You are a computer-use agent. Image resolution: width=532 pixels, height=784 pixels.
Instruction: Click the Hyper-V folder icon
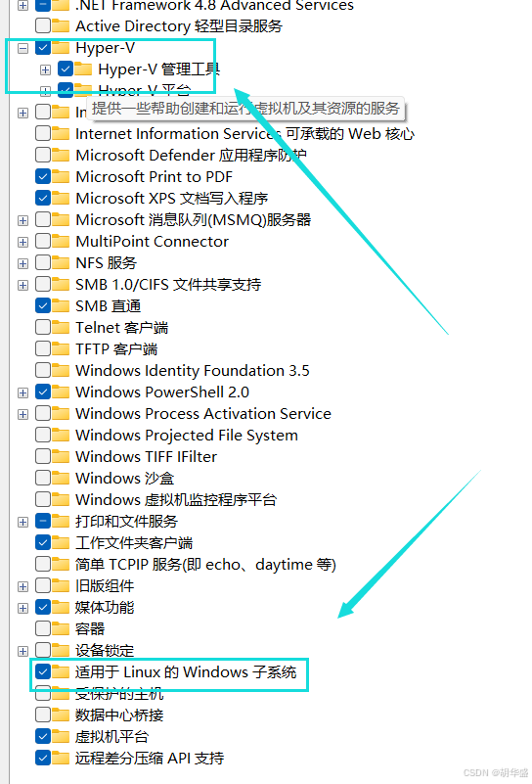61,48
